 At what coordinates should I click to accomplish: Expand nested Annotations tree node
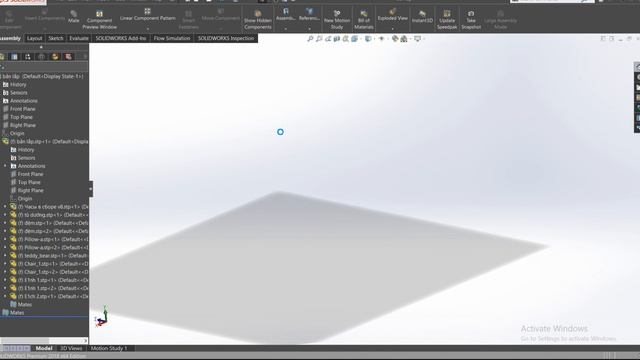(5, 166)
